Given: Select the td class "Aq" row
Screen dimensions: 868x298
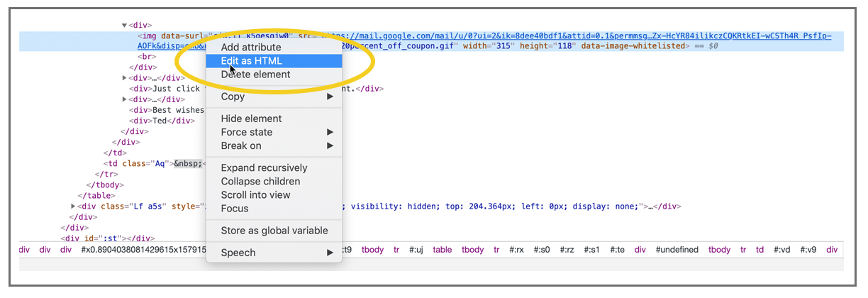Looking at the screenshot, I should coord(155,163).
